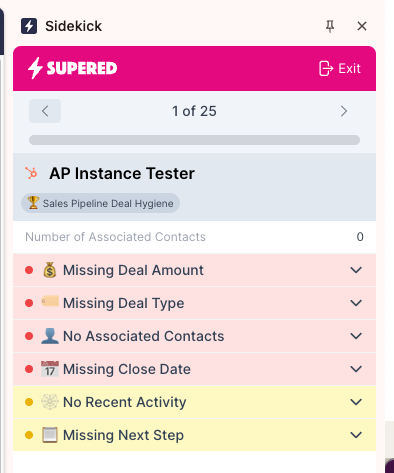Pin the Sidekick panel

point(330,26)
